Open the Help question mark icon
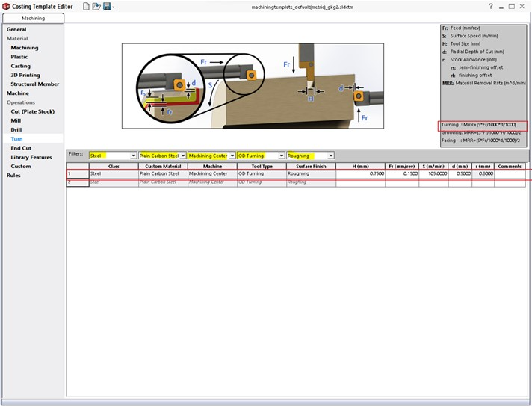532x406 pixels. coord(491,6)
